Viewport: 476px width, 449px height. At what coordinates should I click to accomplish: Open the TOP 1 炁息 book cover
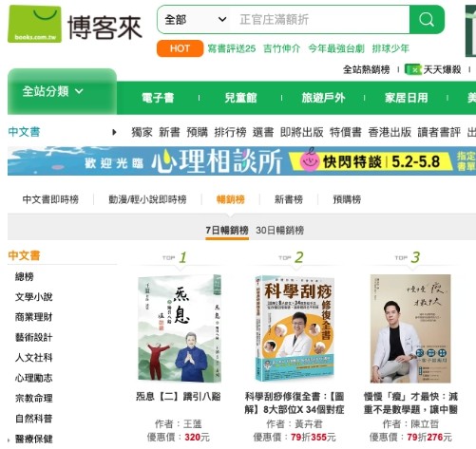point(180,328)
